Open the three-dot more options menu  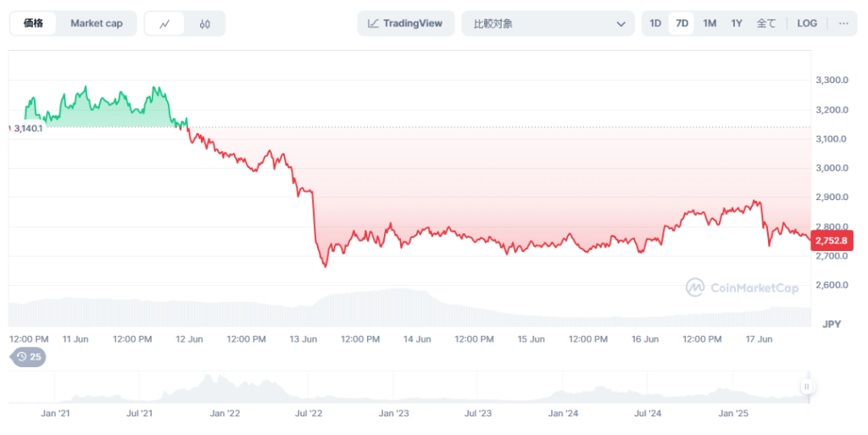coord(843,24)
